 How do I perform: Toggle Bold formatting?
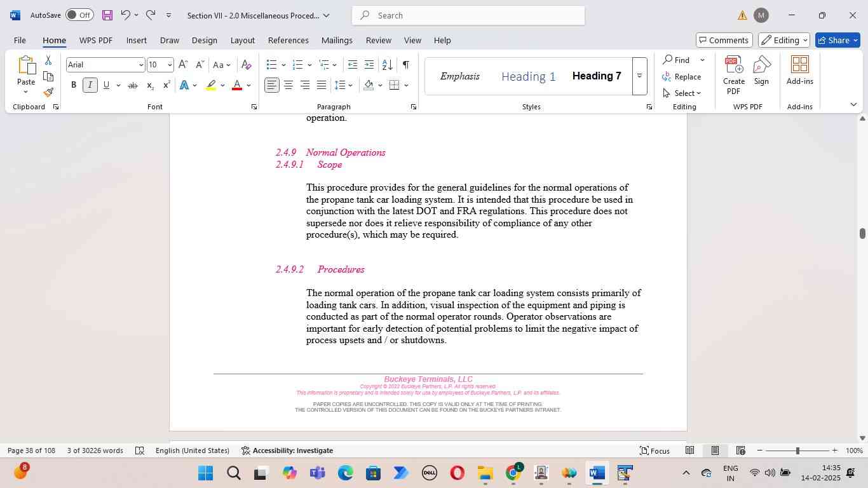[74, 85]
